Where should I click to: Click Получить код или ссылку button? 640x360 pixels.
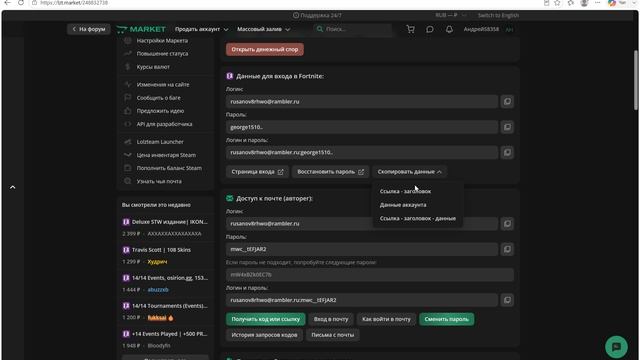(266, 319)
